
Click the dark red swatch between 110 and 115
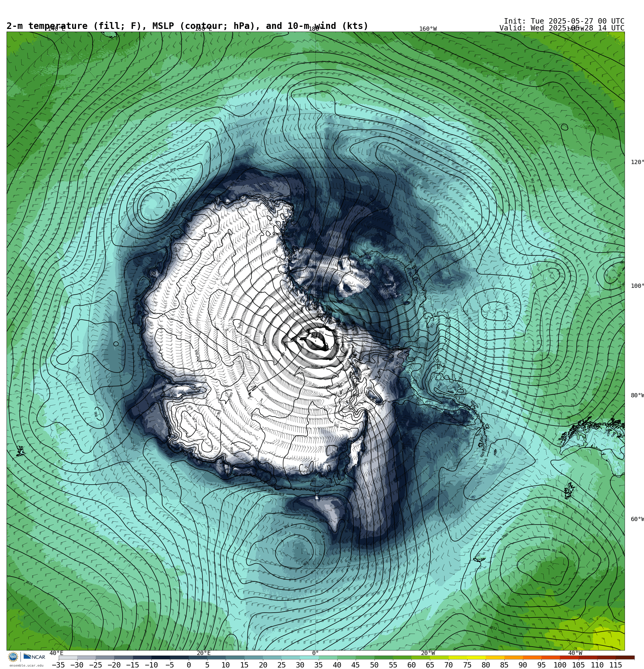[606, 657]
